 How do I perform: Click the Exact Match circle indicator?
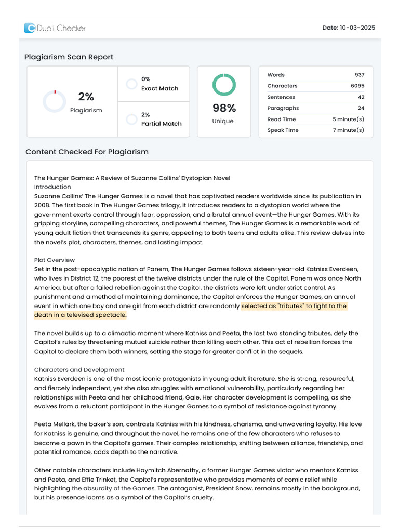point(131,84)
